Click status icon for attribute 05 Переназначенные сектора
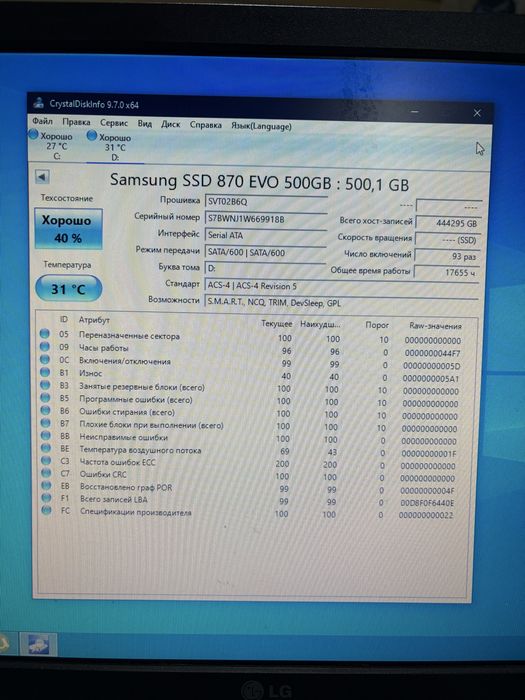Image resolution: width=525 pixels, height=700 pixels. pyautogui.click(x=45, y=333)
